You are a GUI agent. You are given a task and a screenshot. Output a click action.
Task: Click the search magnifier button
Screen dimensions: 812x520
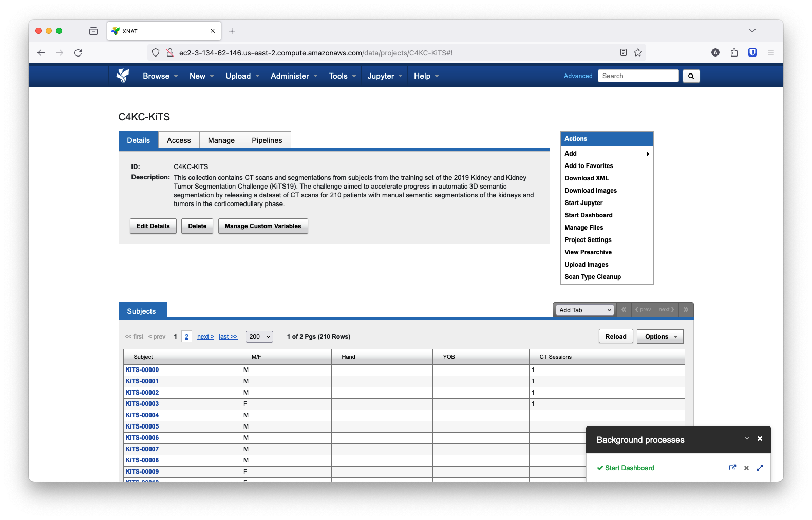click(691, 76)
